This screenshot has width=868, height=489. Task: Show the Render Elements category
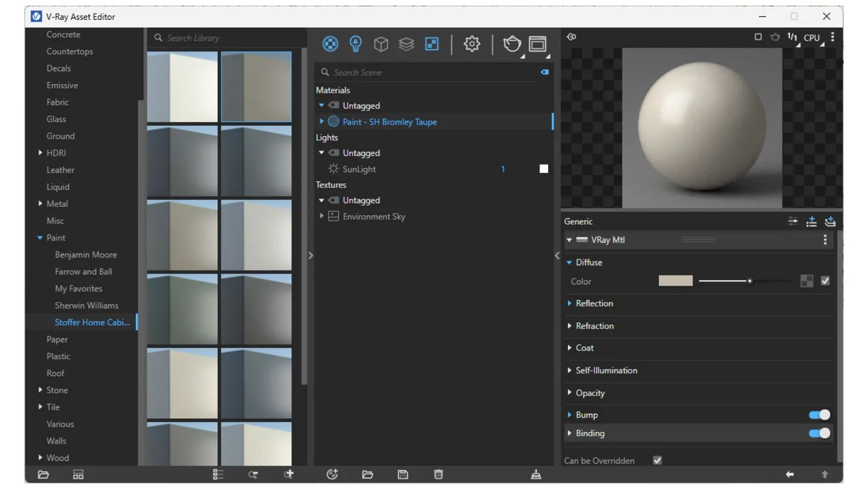click(406, 44)
